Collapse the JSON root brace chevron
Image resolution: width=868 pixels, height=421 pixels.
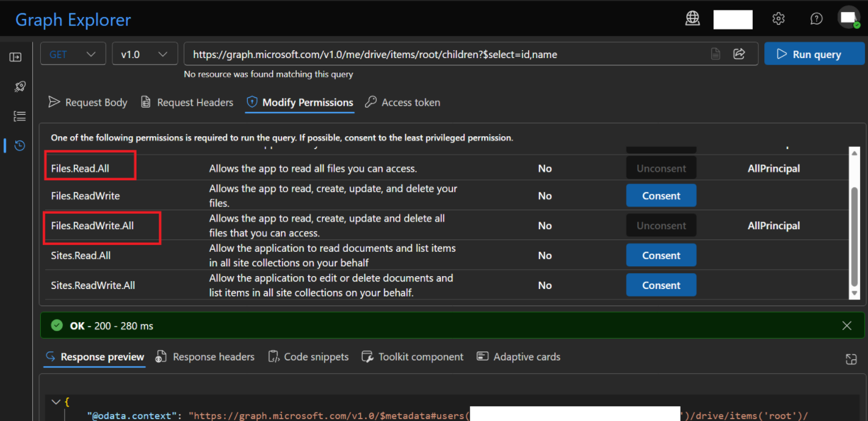[56, 401]
